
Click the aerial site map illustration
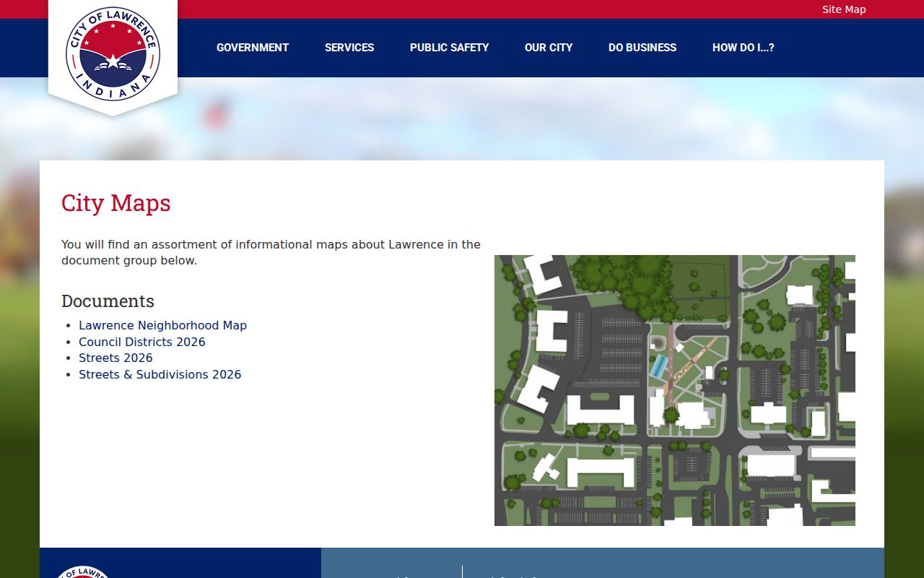pos(675,390)
